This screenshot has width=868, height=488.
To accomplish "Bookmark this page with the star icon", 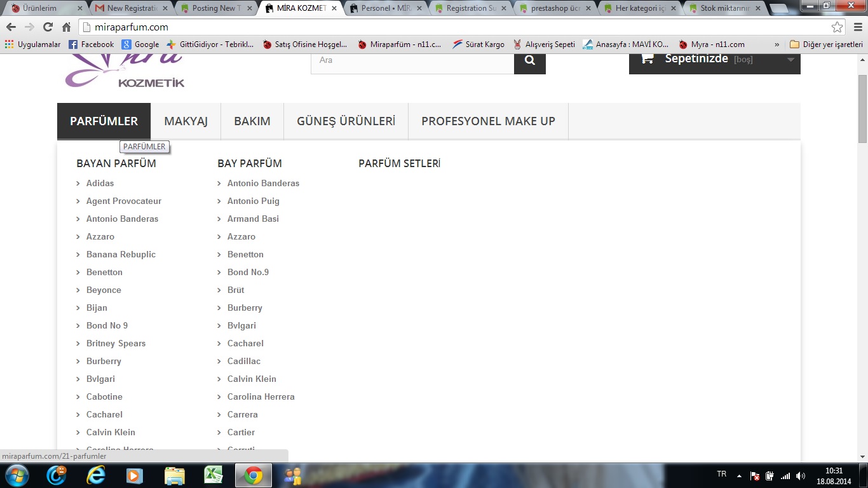I will pos(837,27).
